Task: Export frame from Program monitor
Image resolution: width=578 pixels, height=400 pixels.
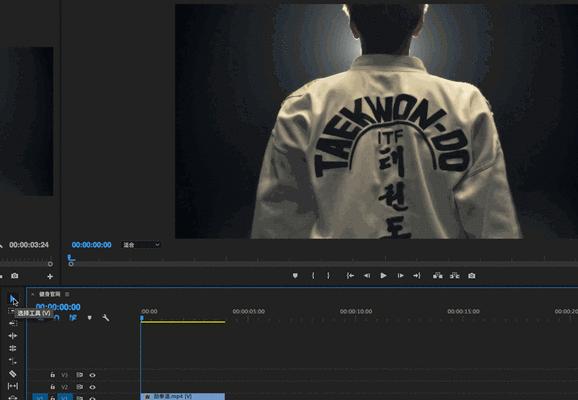Action: (x=471, y=275)
